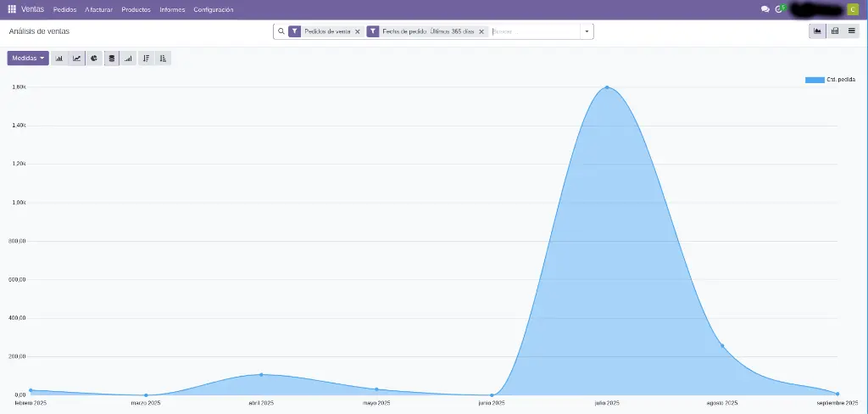Viewport: 868px width, 414px height.
Task: Click the Ctd. pedida legend color swatch
Action: 814,80
